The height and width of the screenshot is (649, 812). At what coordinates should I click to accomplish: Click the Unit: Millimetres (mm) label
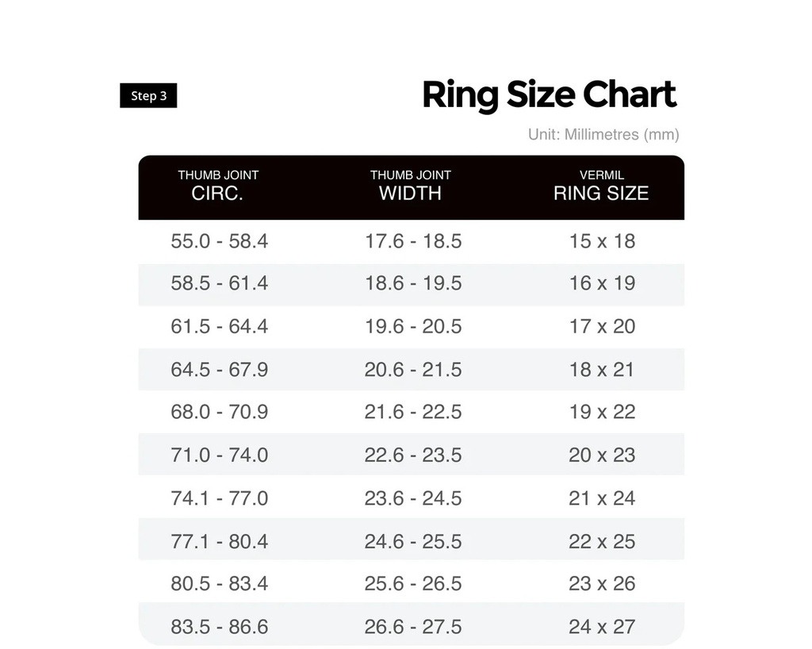603,135
